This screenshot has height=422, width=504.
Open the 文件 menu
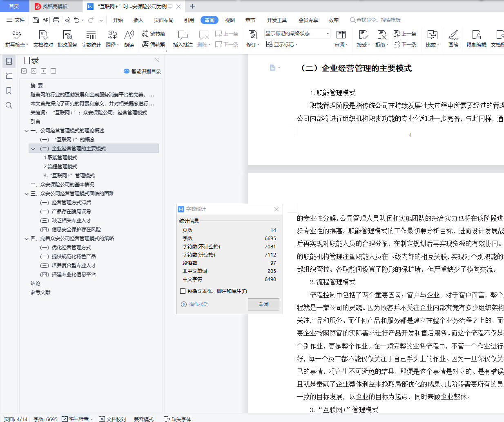[16, 20]
